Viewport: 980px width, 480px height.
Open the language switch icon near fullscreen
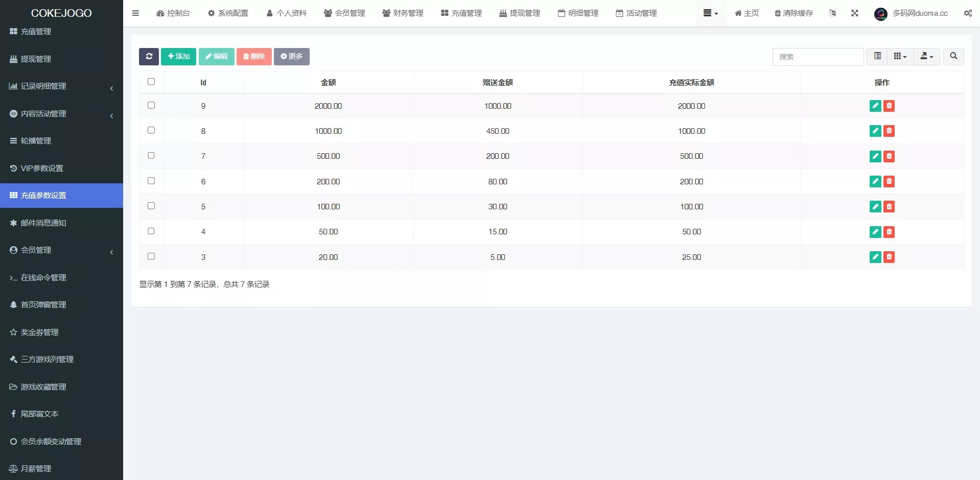pyautogui.click(x=832, y=13)
